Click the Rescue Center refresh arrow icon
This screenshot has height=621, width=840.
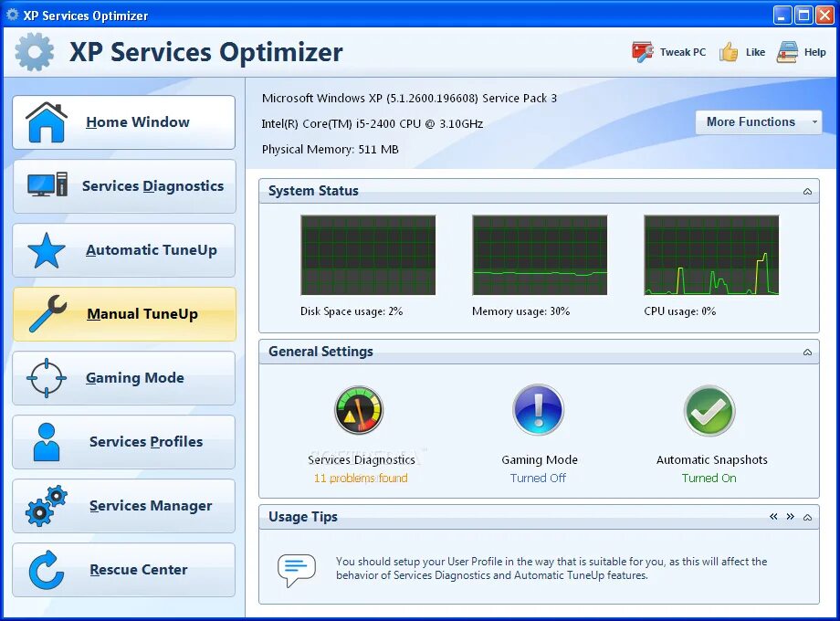point(47,570)
